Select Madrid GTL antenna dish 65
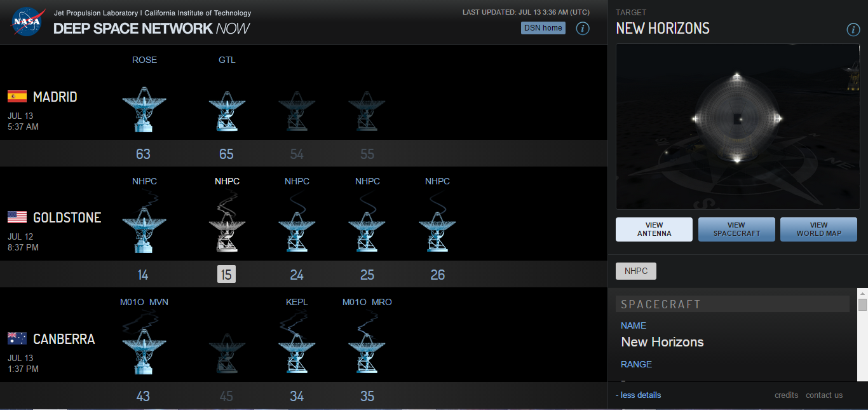 227,110
